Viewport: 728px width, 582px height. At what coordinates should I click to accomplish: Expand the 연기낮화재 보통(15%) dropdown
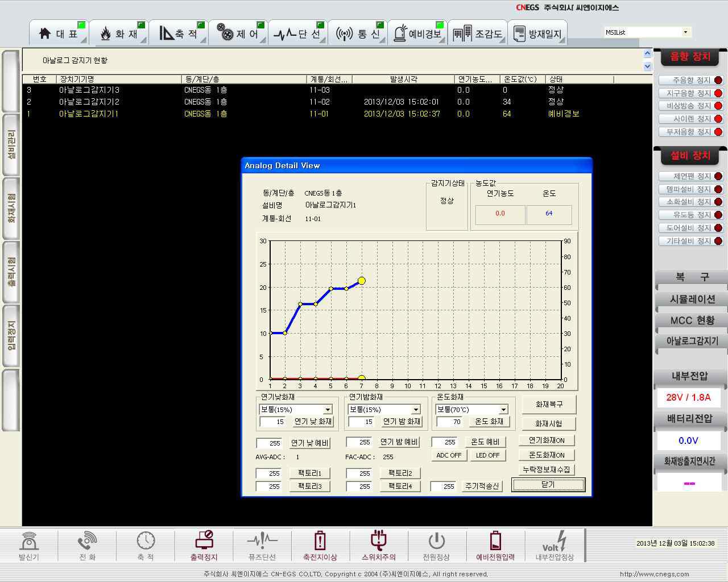pos(328,410)
